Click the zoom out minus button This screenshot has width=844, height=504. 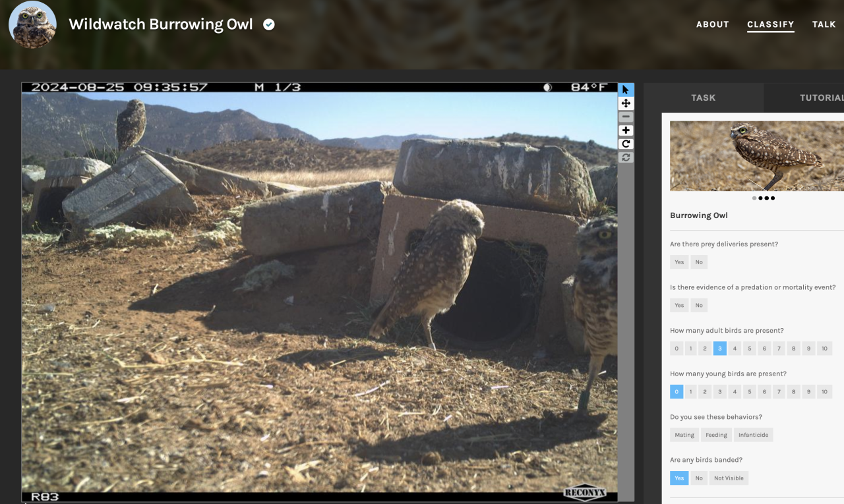(626, 117)
